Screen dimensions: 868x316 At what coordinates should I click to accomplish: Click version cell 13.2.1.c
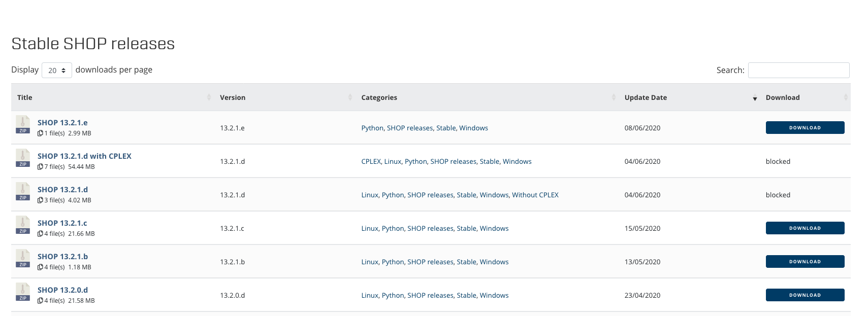pyautogui.click(x=232, y=229)
